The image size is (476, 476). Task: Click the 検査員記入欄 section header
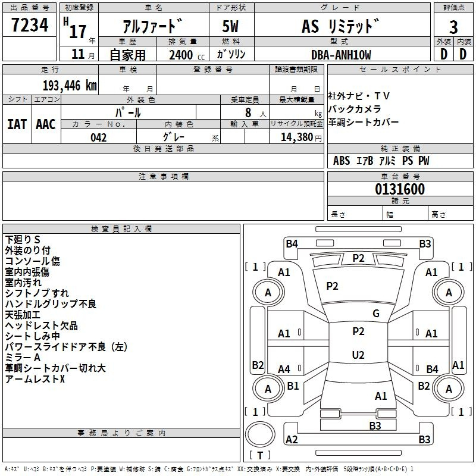pyautogui.click(x=121, y=229)
